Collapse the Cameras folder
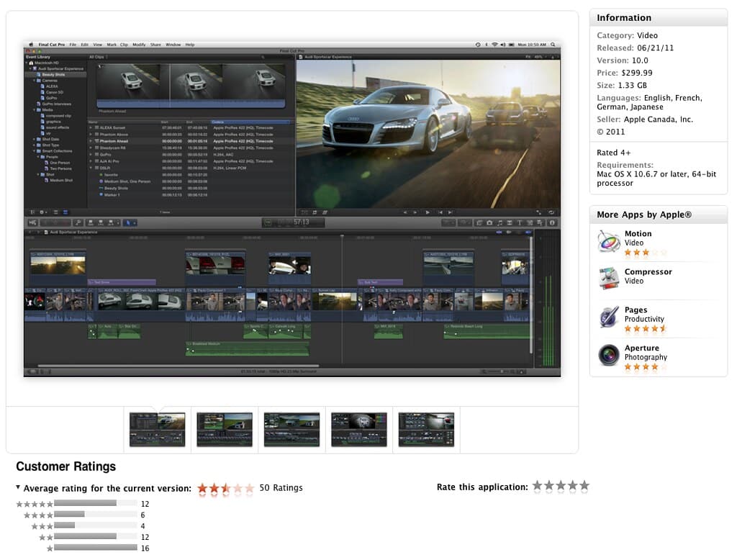737x560 pixels. pos(35,81)
